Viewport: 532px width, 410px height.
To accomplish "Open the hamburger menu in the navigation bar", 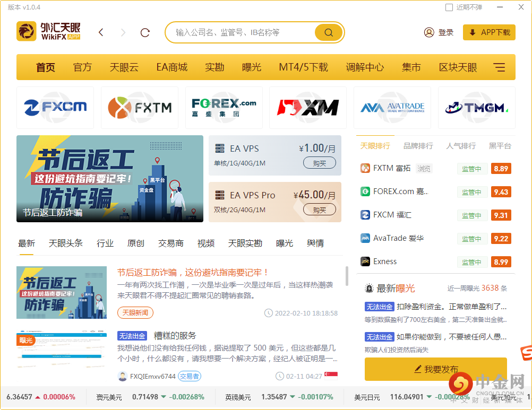I will (500, 67).
